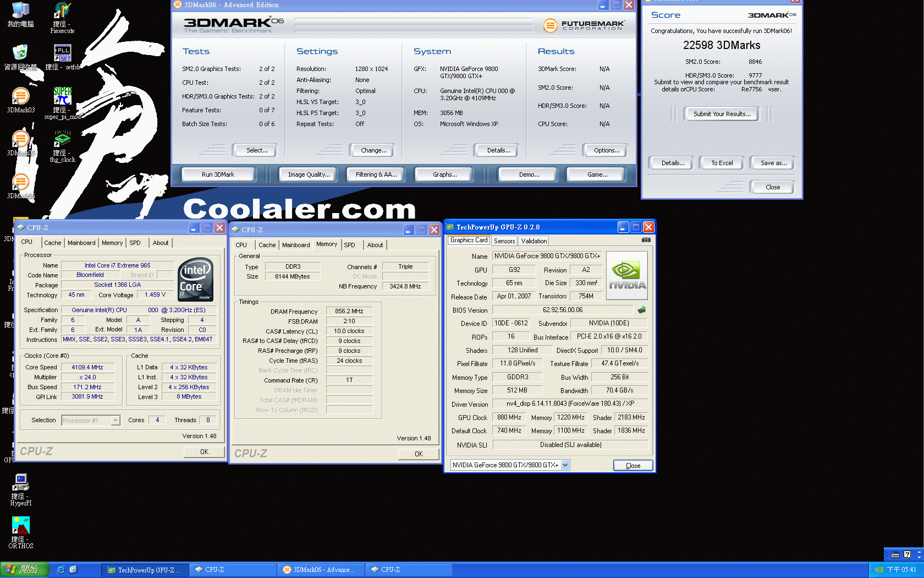Switch to 3DMark06 taskbar item

(321, 570)
